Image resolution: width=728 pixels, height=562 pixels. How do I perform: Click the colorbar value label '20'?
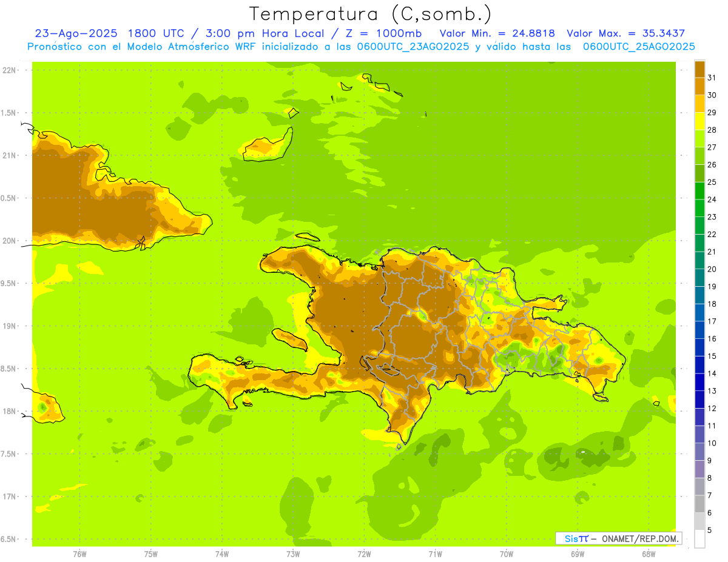pyautogui.click(x=712, y=269)
